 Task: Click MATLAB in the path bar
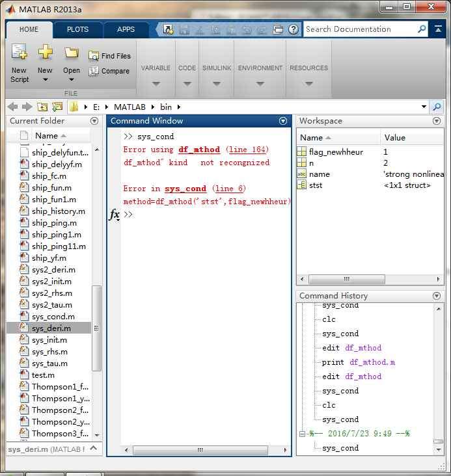pyautogui.click(x=130, y=107)
